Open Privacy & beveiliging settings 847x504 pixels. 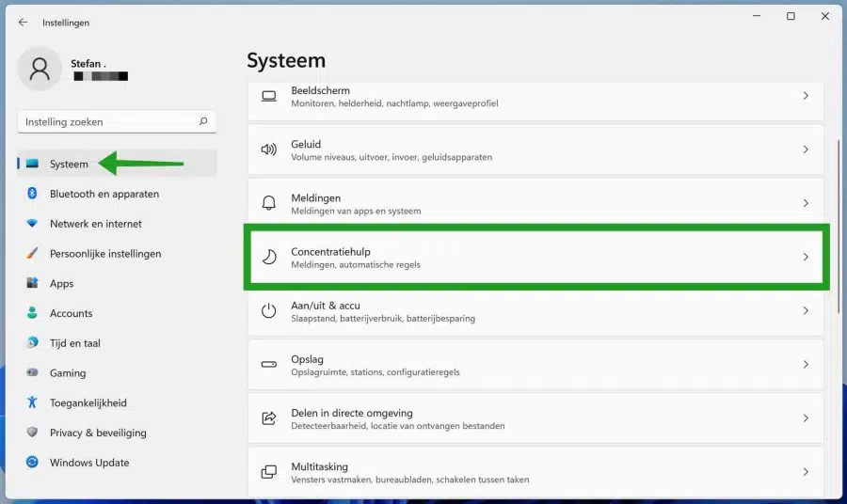point(117,433)
